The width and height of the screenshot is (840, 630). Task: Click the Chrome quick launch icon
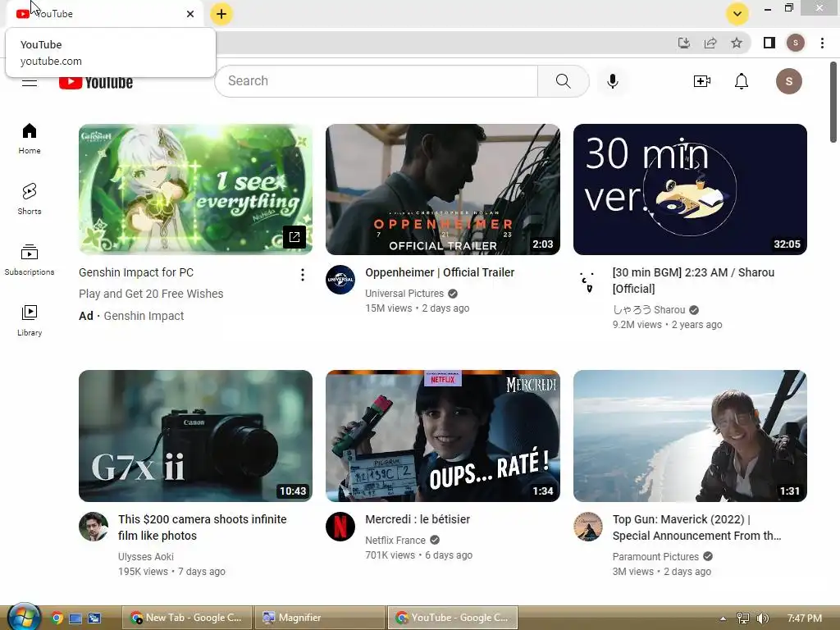click(x=57, y=619)
